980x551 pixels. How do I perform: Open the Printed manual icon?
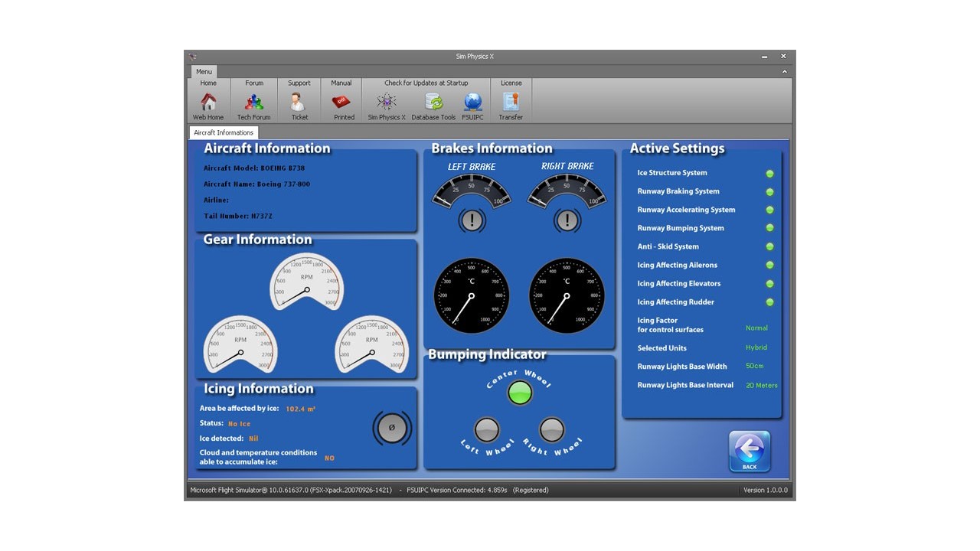pyautogui.click(x=341, y=103)
